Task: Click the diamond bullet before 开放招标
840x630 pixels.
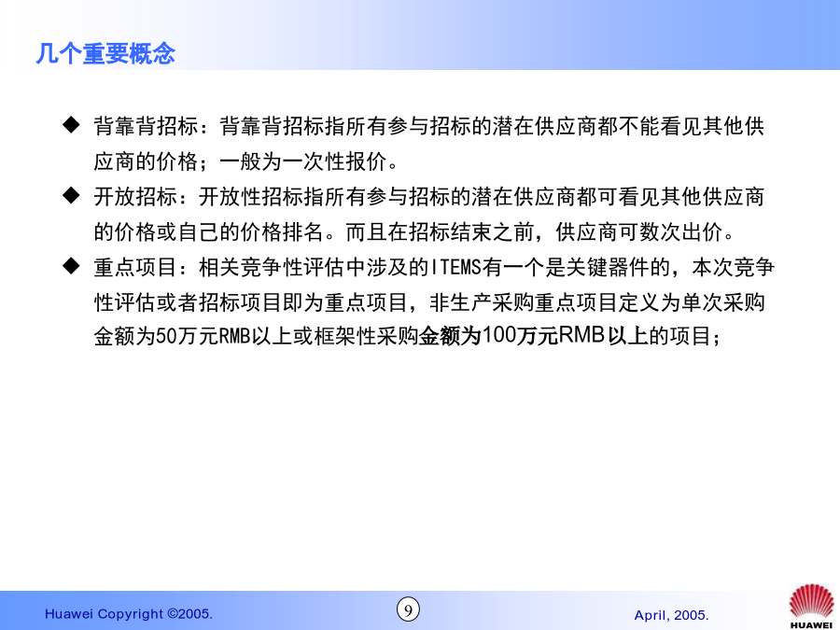Action: tap(71, 196)
